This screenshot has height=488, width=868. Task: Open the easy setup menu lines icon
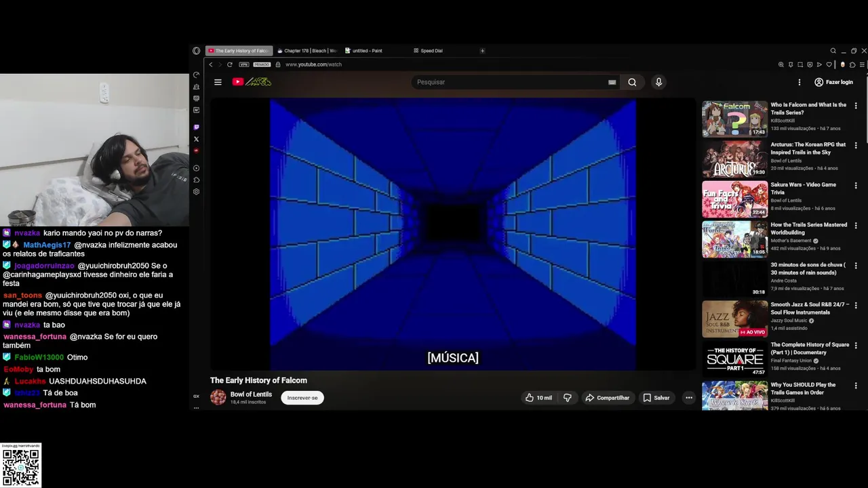tap(862, 64)
